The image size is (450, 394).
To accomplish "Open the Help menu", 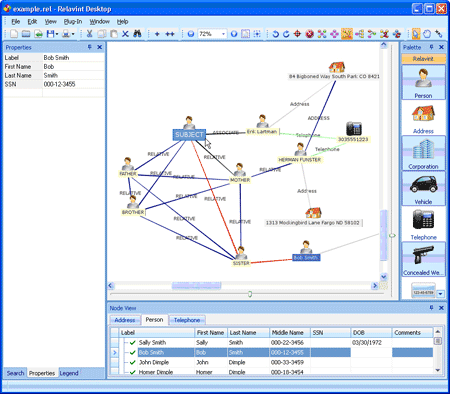I will tap(122, 22).
